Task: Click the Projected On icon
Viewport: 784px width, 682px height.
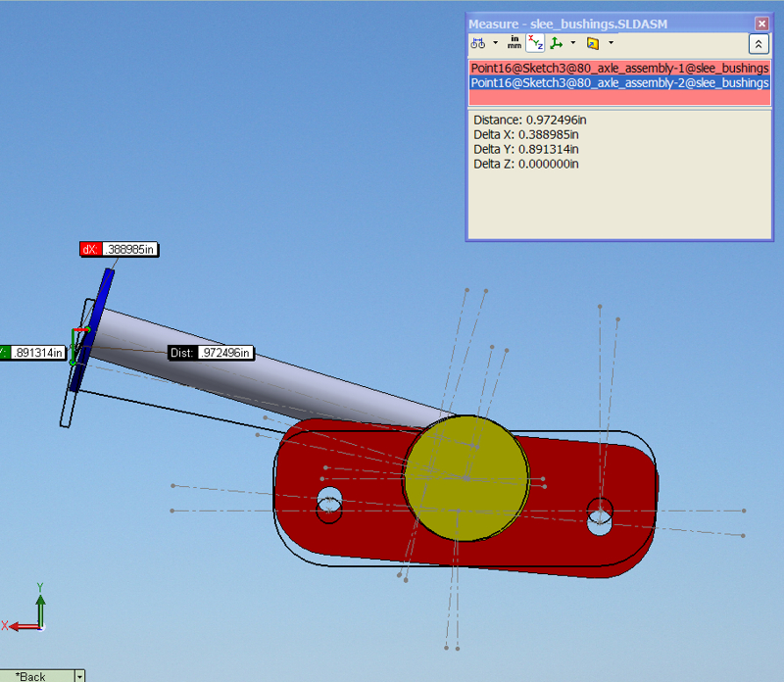Action: point(593,43)
